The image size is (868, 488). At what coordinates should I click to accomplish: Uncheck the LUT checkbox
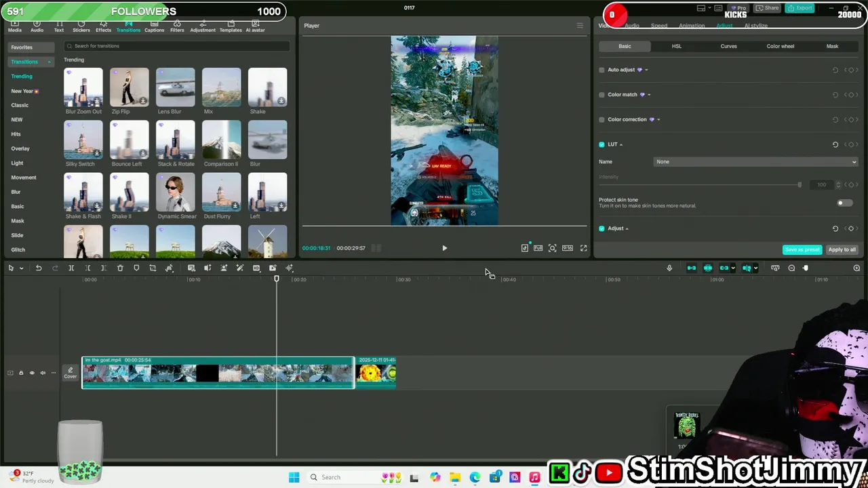pyautogui.click(x=601, y=144)
